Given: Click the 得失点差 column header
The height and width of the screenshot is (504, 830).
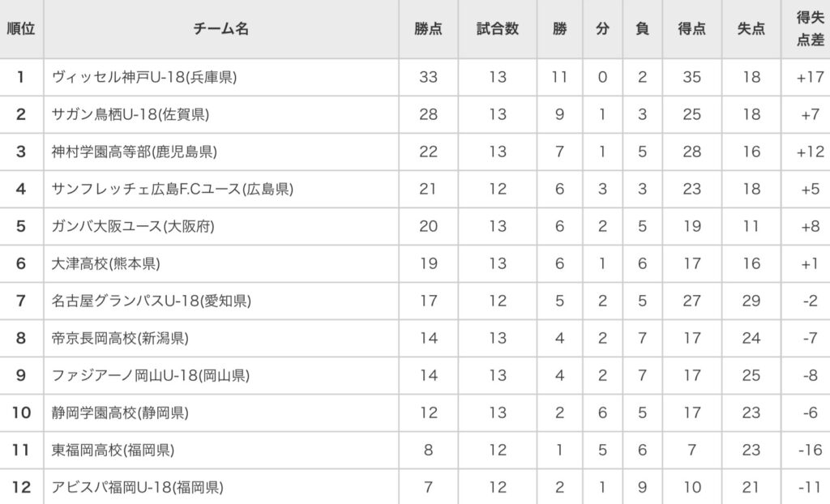Looking at the screenshot, I should [x=810, y=28].
